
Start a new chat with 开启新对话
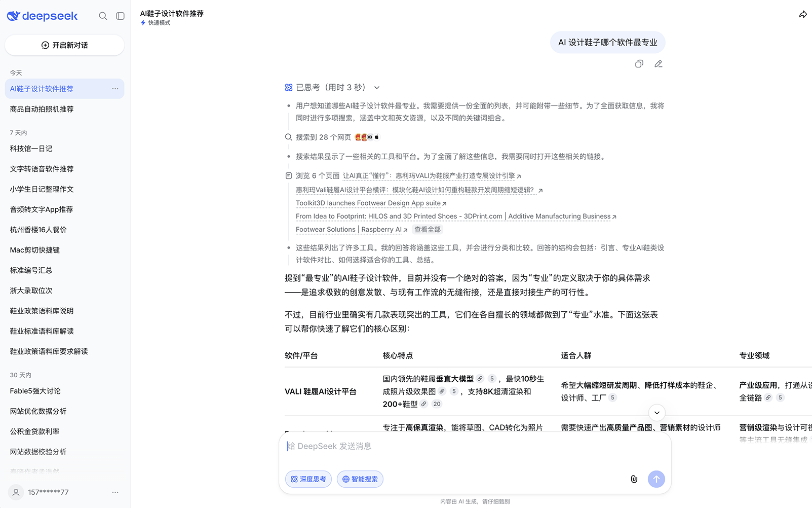pos(64,45)
